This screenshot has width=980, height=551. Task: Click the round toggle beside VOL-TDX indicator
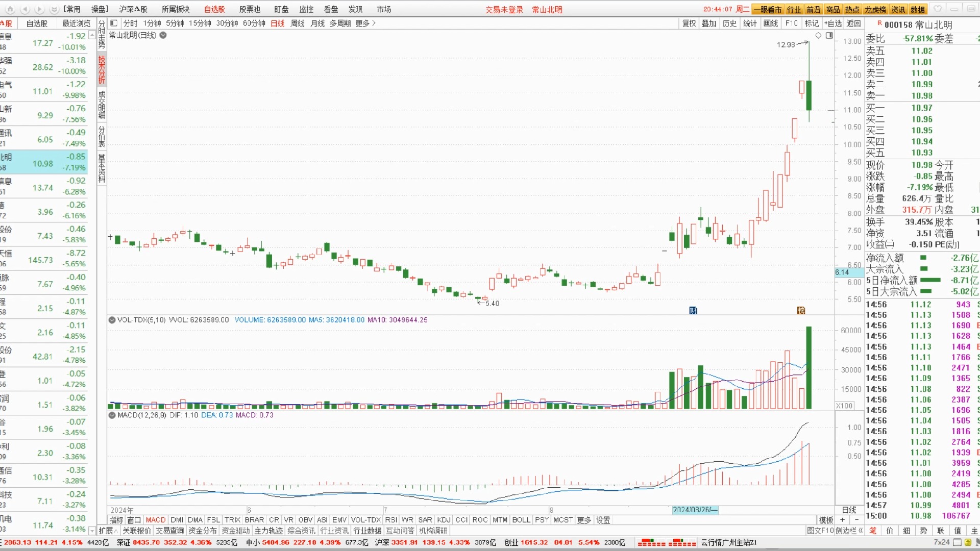point(112,320)
